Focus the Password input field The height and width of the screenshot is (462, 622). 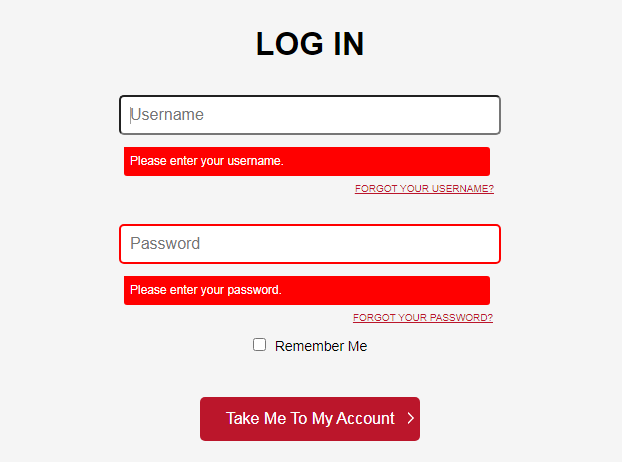click(x=310, y=244)
